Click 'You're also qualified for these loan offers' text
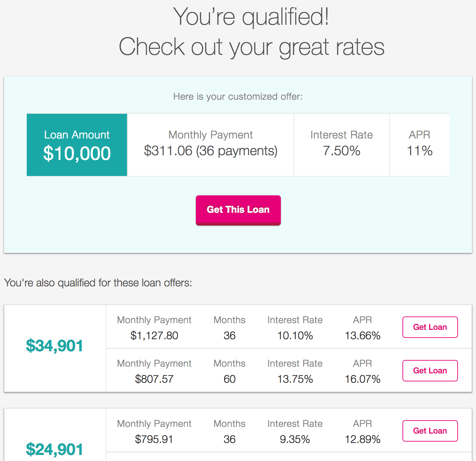The image size is (476, 461). [98, 283]
